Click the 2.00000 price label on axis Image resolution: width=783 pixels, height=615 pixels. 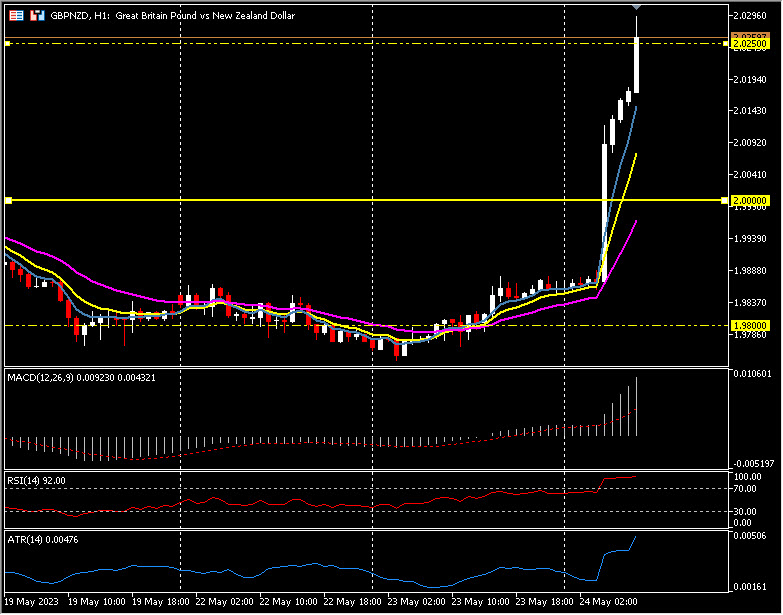750,201
